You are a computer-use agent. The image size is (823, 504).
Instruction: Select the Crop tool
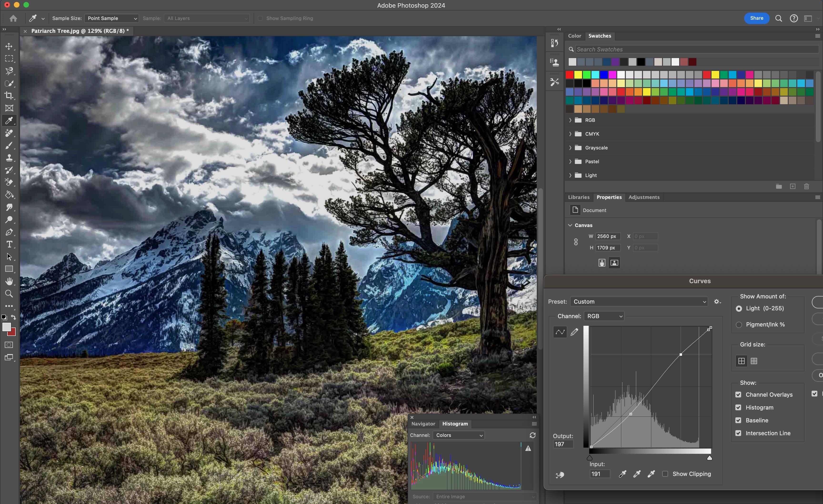pos(9,96)
